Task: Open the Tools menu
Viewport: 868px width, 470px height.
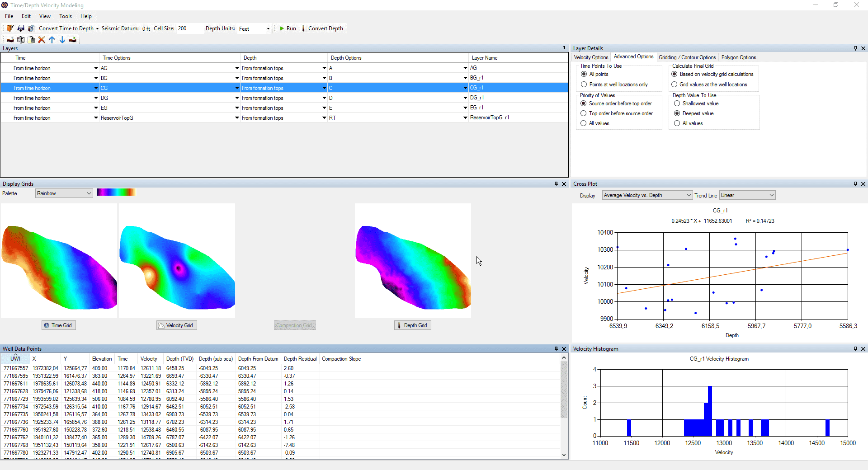Action: (x=65, y=16)
